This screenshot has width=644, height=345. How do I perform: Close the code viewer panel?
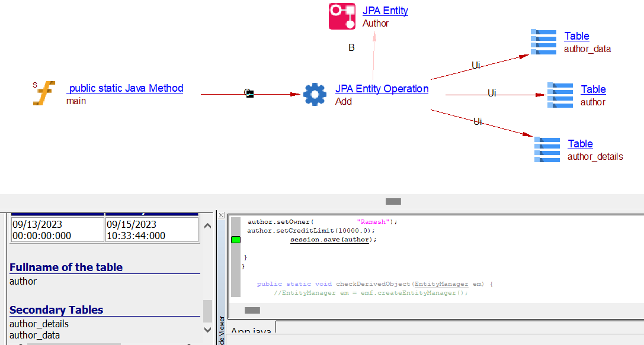point(221,215)
